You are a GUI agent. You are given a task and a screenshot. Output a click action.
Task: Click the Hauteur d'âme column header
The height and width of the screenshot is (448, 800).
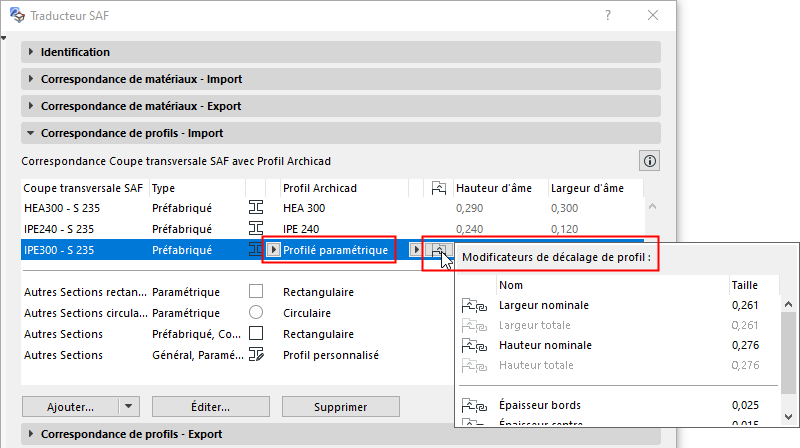tap(501, 188)
